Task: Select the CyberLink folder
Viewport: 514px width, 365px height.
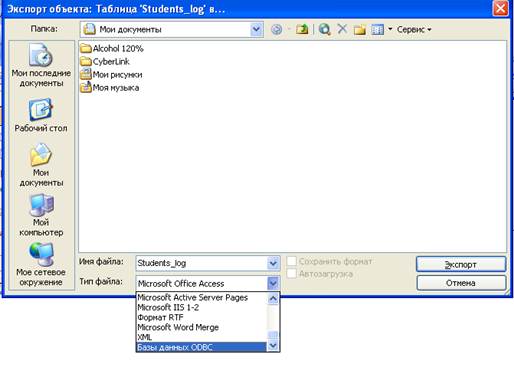Action: coord(105,62)
